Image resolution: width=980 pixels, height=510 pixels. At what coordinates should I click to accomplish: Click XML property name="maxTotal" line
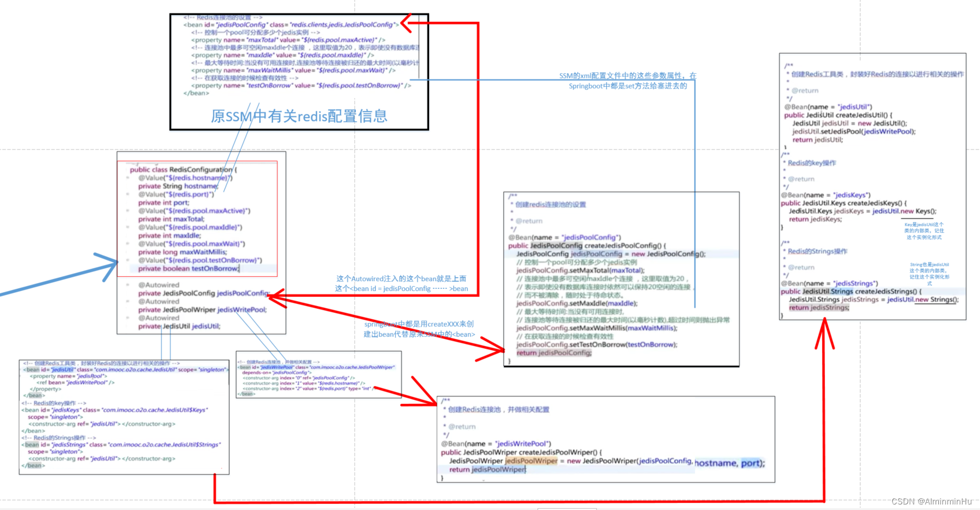point(288,40)
